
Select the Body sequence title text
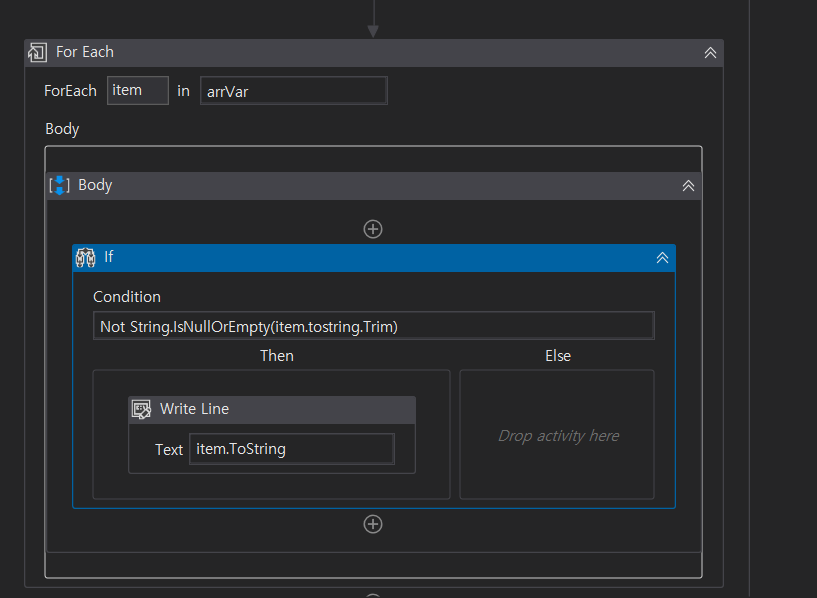point(95,185)
